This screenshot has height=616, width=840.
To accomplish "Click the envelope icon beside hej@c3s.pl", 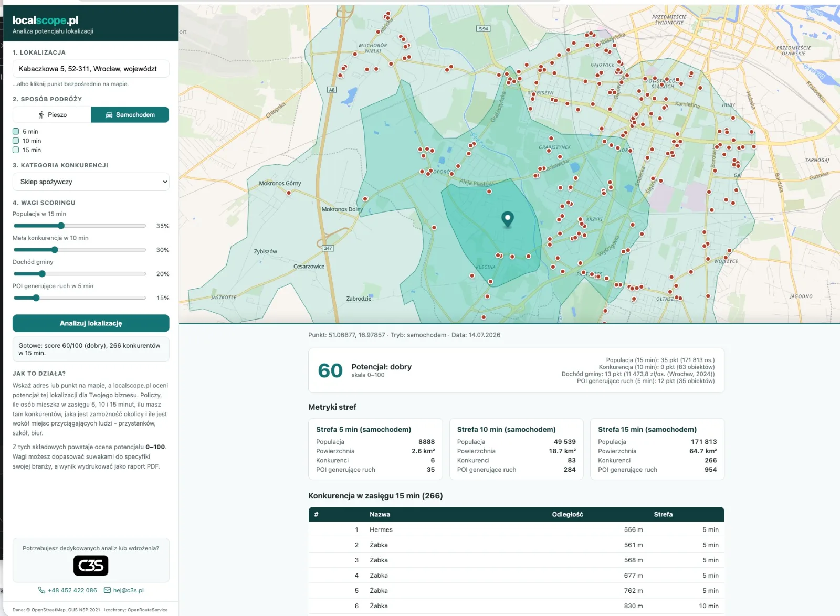I will (107, 590).
